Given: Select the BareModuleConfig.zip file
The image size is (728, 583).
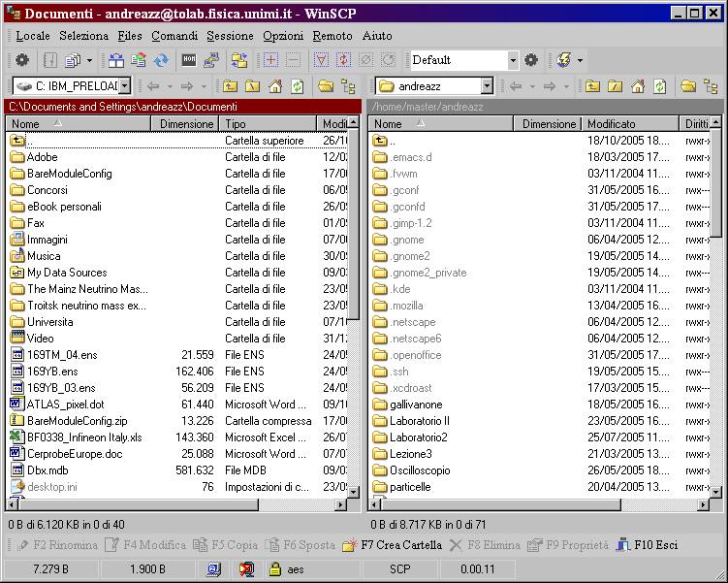Looking at the screenshot, I should 69,421.
